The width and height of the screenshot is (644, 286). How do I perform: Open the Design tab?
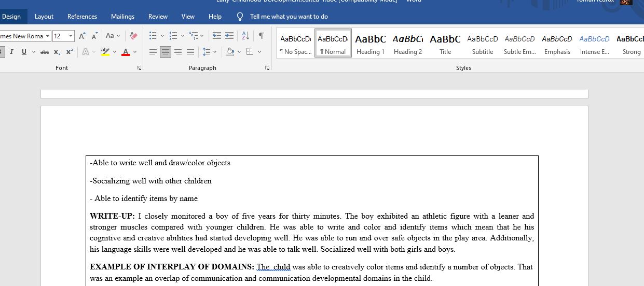click(11, 17)
